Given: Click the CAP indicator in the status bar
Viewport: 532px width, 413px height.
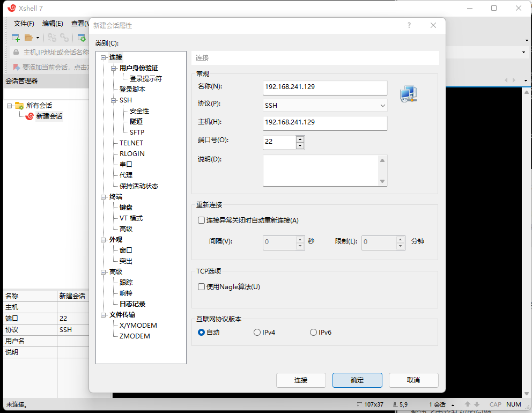Looking at the screenshot, I should [x=495, y=404].
